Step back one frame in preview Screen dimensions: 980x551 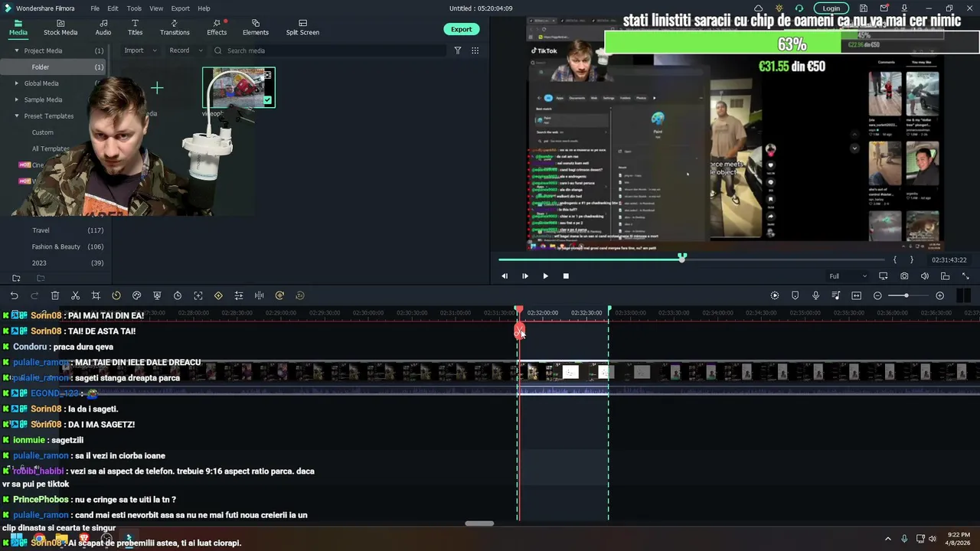pos(505,276)
